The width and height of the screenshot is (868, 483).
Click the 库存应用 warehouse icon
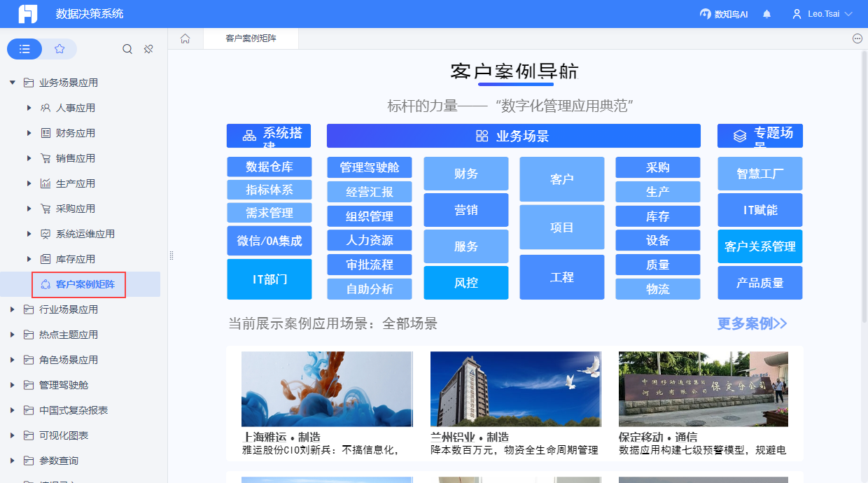click(x=45, y=259)
